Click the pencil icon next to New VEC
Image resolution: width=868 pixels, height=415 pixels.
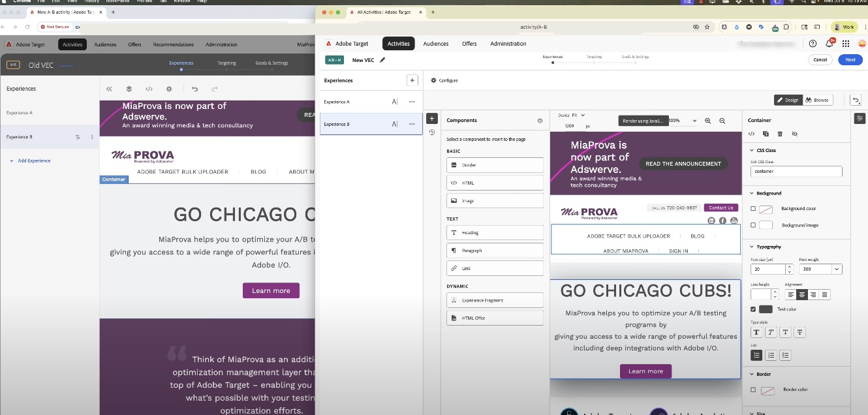(382, 60)
